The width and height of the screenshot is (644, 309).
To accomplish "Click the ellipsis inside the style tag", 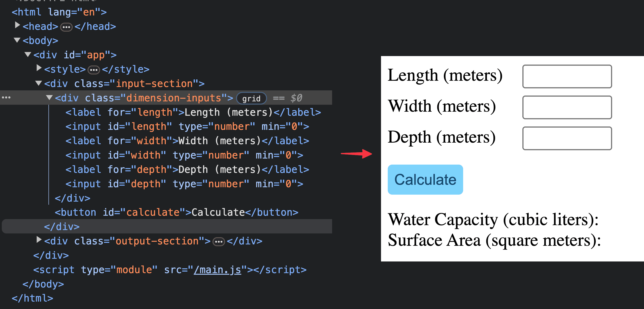I will tap(93, 70).
